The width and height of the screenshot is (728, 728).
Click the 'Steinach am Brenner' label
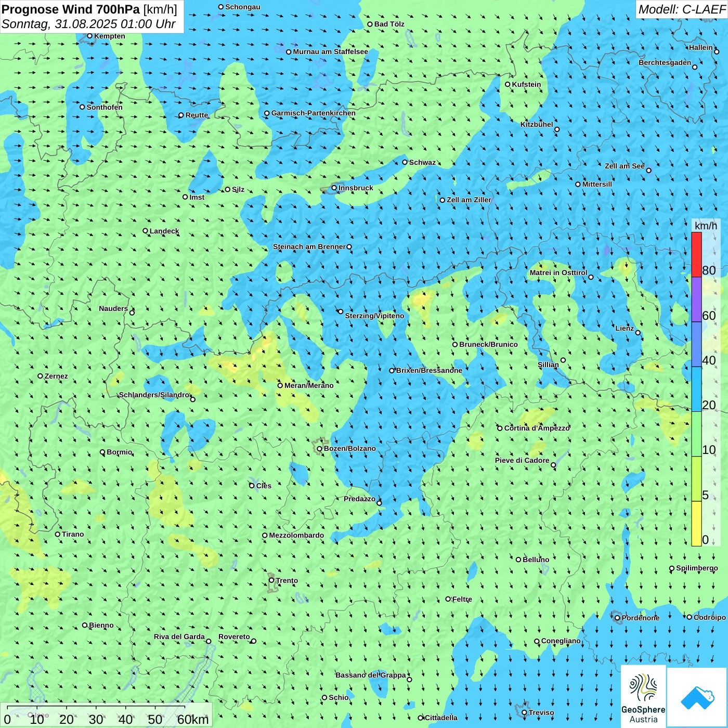tap(309, 246)
